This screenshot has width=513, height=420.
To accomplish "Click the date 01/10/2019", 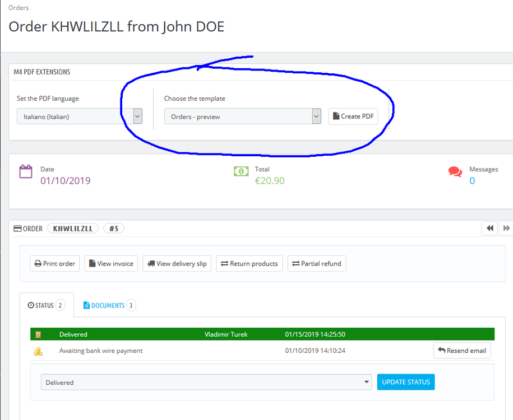I will (66, 181).
